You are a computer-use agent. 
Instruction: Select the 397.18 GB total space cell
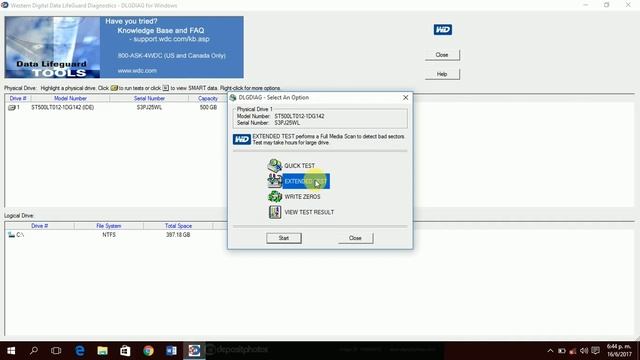(x=178, y=235)
